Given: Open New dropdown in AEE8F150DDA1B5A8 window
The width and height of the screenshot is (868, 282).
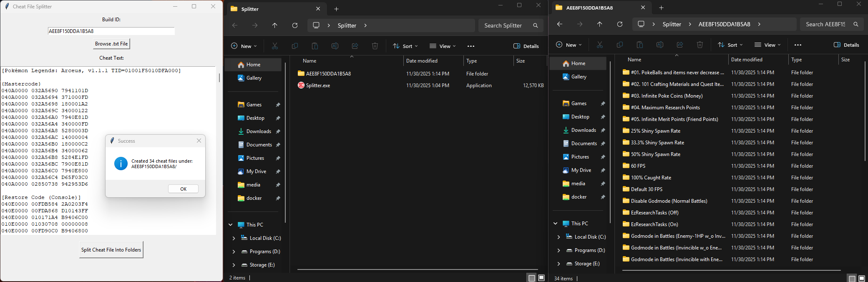Looking at the screenshot, I should tap(569, 45).
